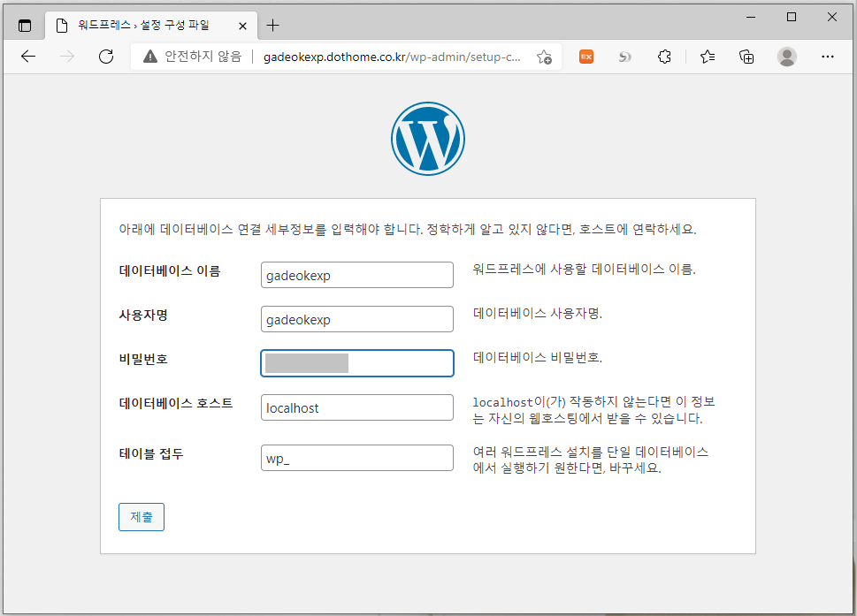Click the WordPress logo

428,139
